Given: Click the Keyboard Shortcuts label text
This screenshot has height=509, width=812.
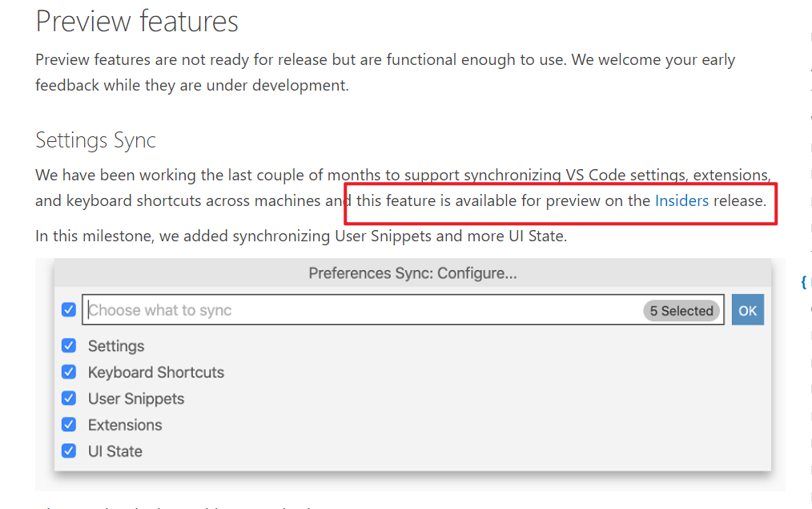Looking at the screenshot, I should click(x=156, y=372).
